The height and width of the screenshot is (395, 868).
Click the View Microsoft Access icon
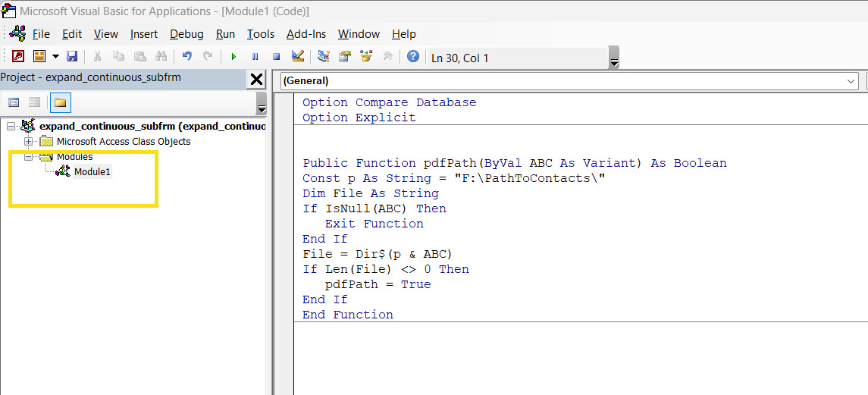[18, 57]
